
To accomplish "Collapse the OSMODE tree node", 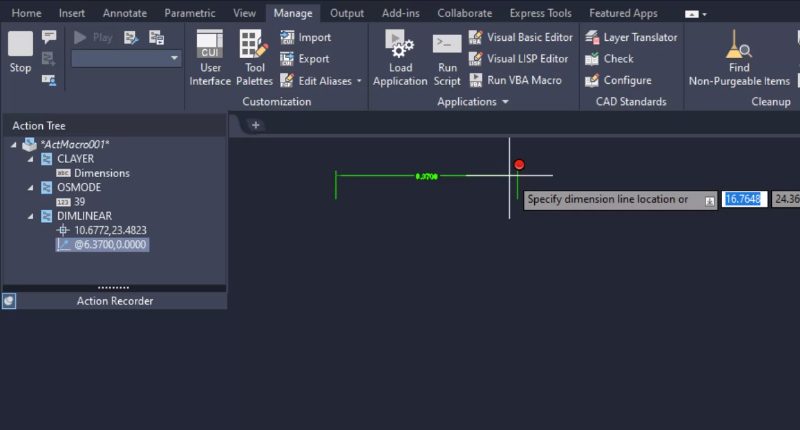I will (x=30, y=188).
